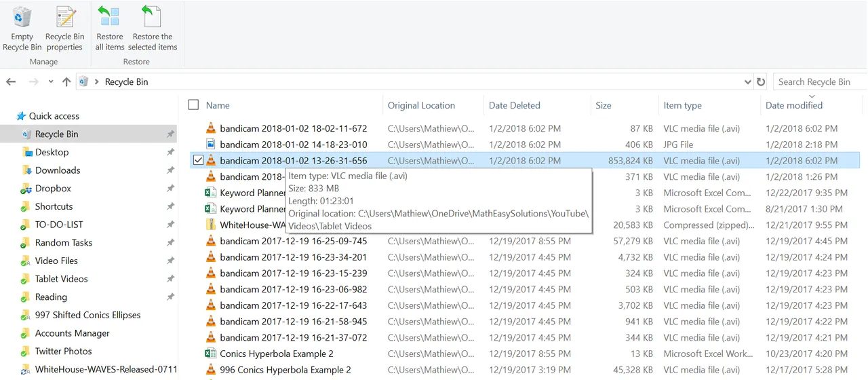The width and height of the screenshot is (868, 380).
Task: Click the pin icon beside Reading
Action: [170, 297]
